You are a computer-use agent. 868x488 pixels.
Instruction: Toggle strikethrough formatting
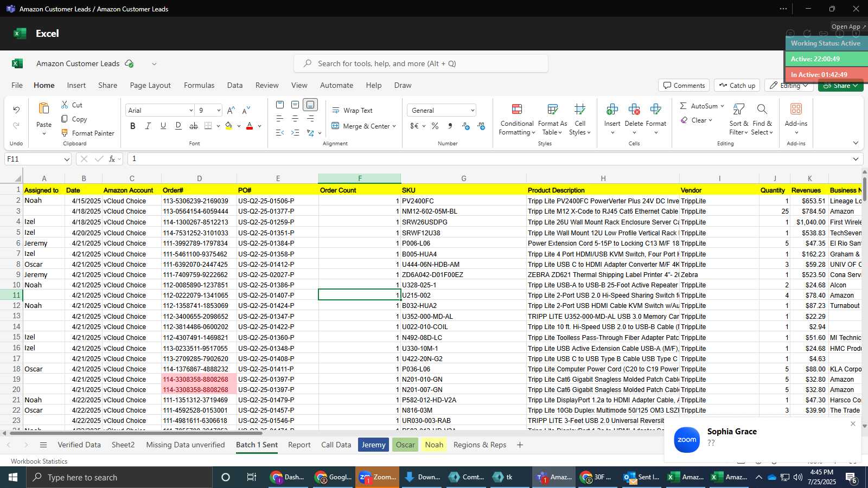coord(194,126)
